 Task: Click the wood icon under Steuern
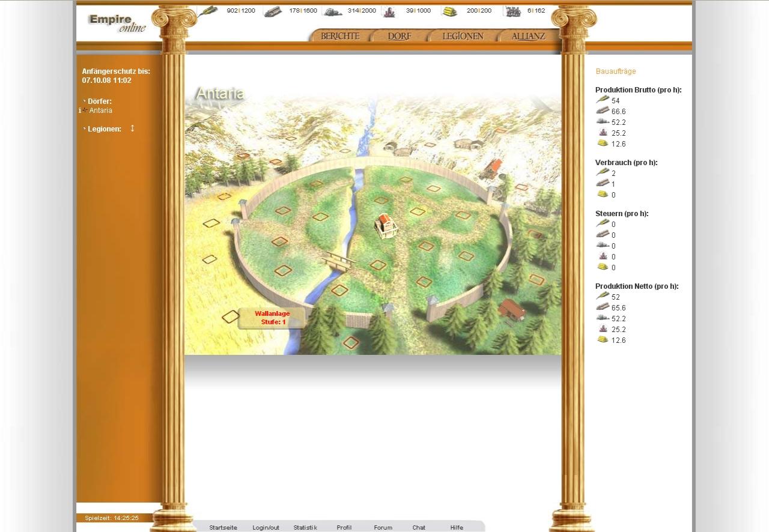603,234
